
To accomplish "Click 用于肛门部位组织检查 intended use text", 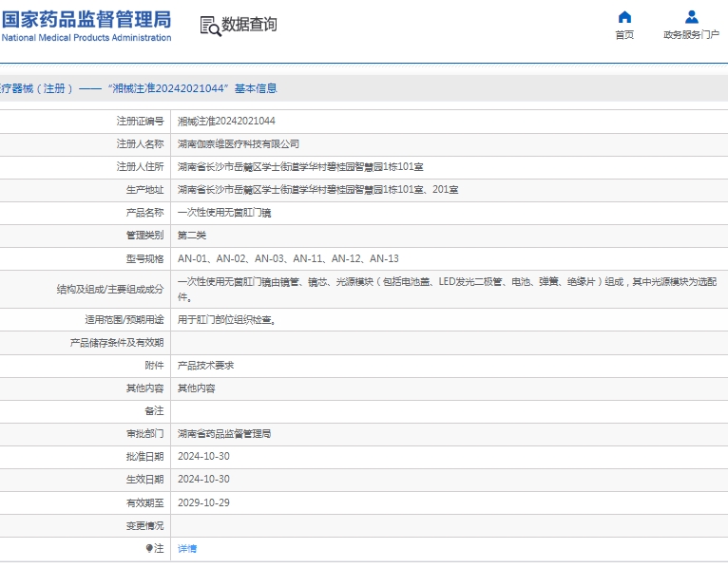I will click(226, 320).
